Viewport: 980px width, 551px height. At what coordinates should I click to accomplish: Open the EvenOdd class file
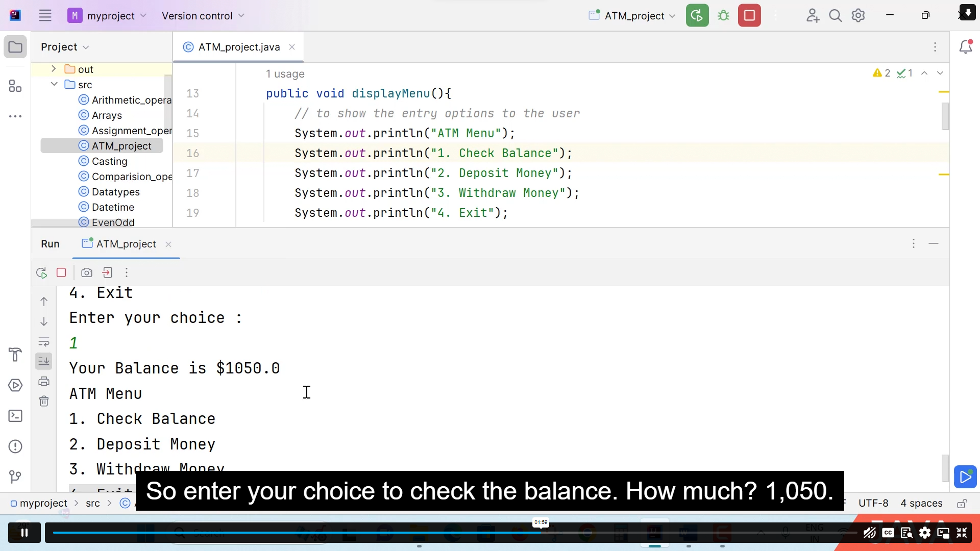point(113,222)
